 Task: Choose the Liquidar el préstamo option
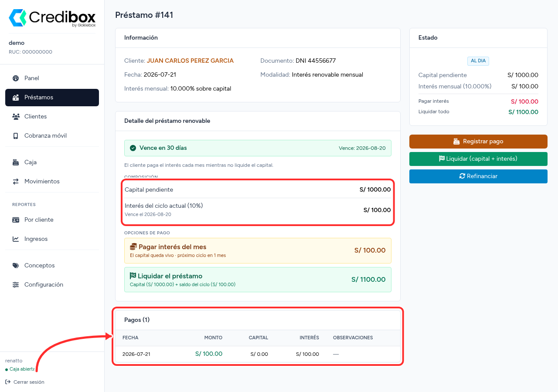pos(258,280)
